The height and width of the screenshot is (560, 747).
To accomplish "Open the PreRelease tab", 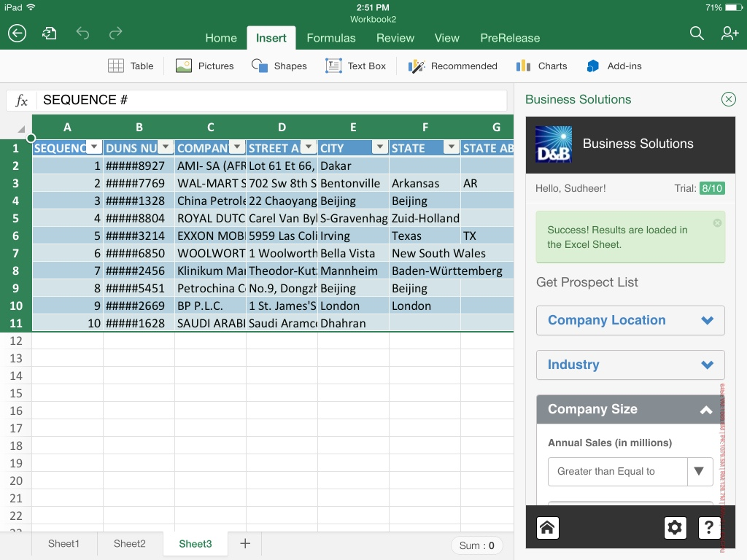I will 510,38.
